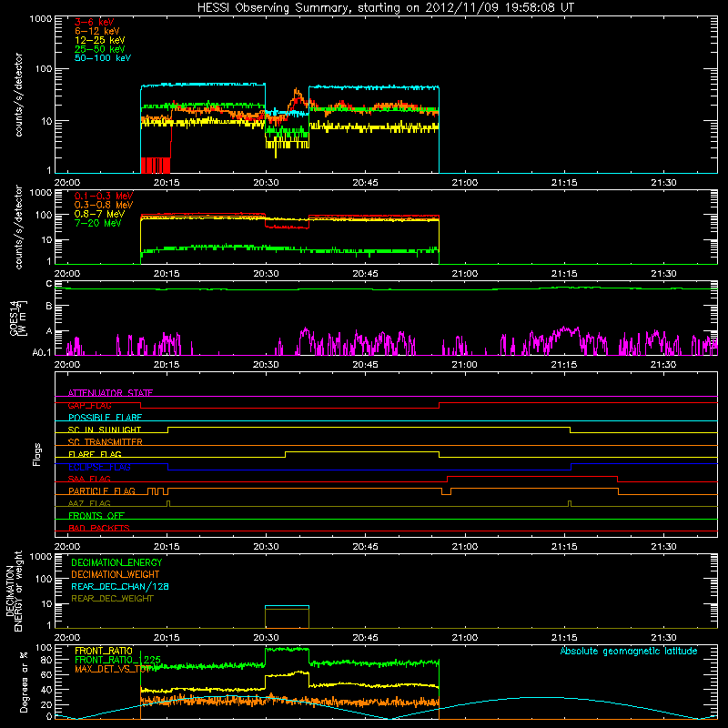Viewport: 728px width, 728px height.
Task: Click the 20:45 tick under MeV panel
Action: (366, 274)
